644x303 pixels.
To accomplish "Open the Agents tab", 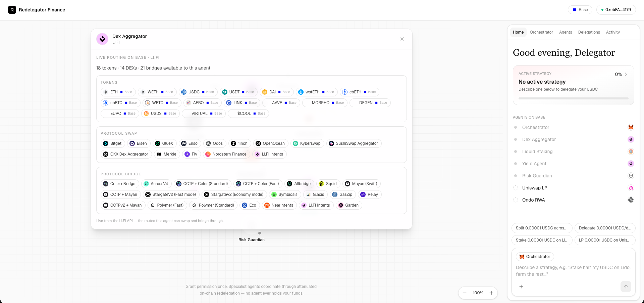I will pyautogui.click(x=566, y=32).
